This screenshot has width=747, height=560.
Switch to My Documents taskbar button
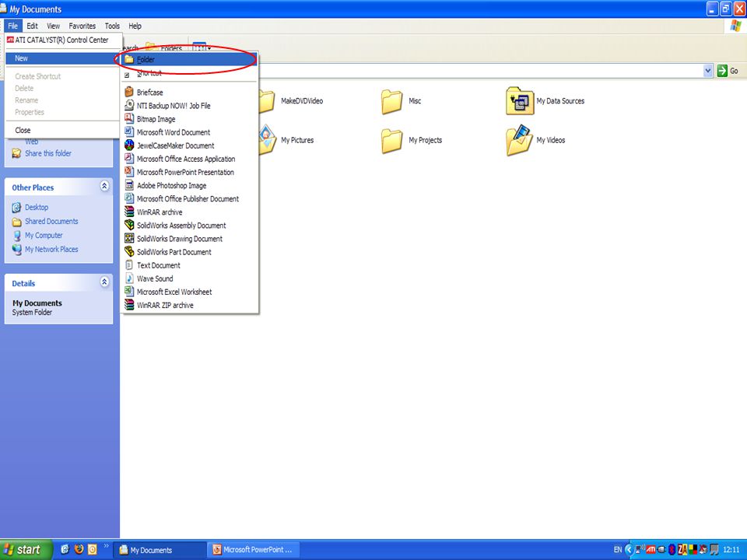click(160, 550)
